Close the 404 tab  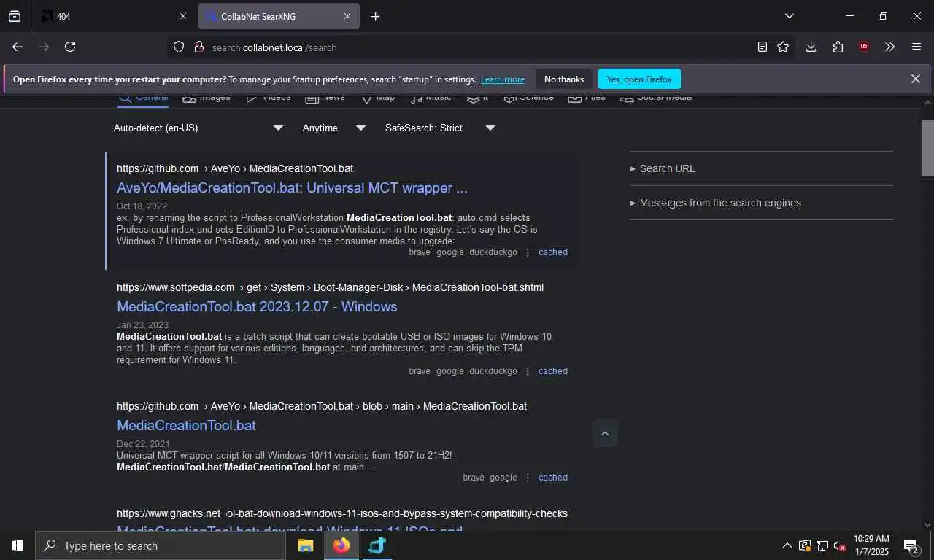pos(182,16)
